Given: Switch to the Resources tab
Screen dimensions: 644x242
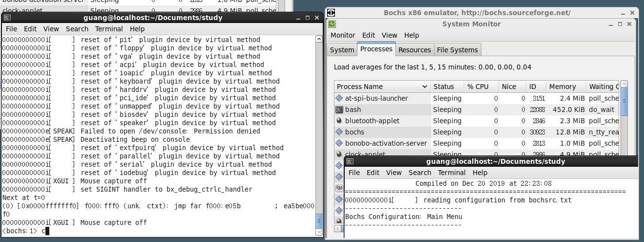Looking at the screenshot, I should coord(415,50).
